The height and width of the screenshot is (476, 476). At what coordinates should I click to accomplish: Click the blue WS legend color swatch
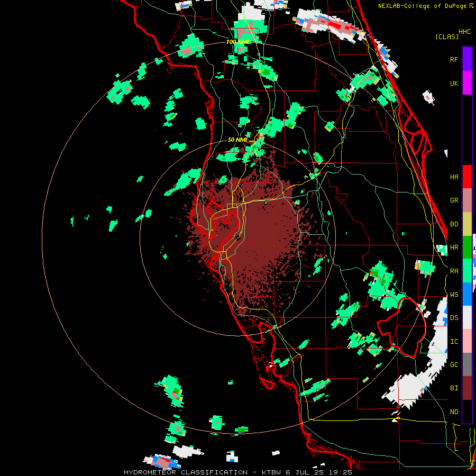(x=467, y=294)
